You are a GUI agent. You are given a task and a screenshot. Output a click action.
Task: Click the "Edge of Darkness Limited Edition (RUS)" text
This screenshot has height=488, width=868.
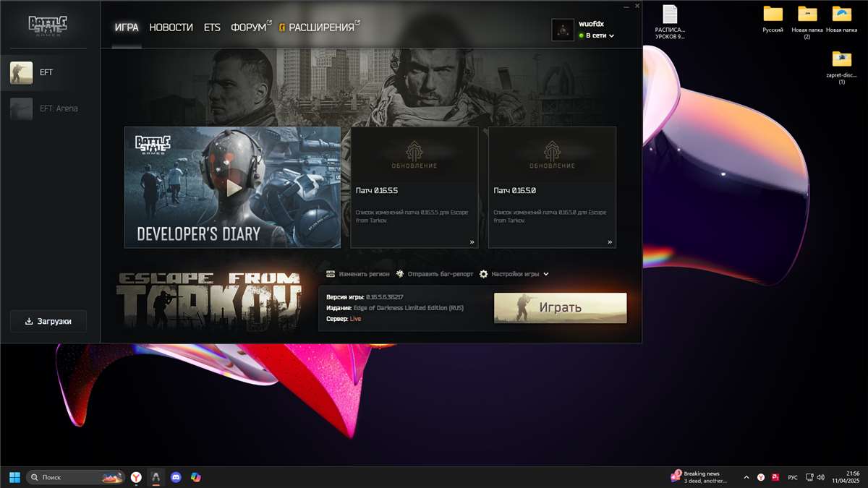407,308
